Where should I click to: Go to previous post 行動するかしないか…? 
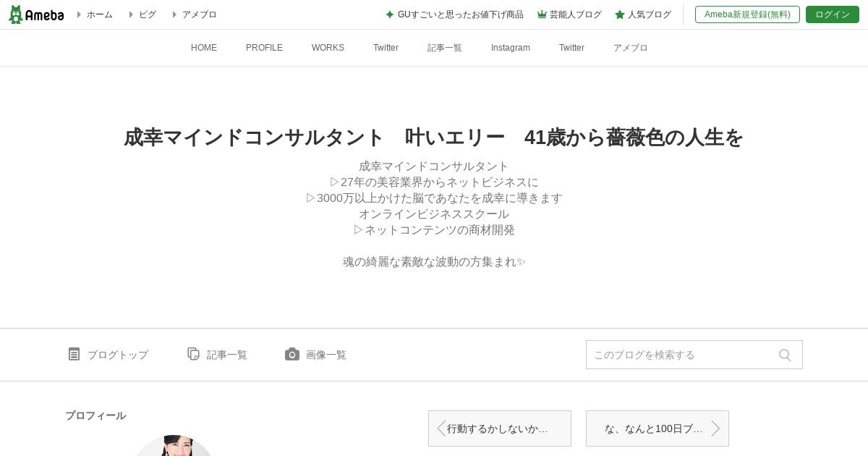click(500, 428)
